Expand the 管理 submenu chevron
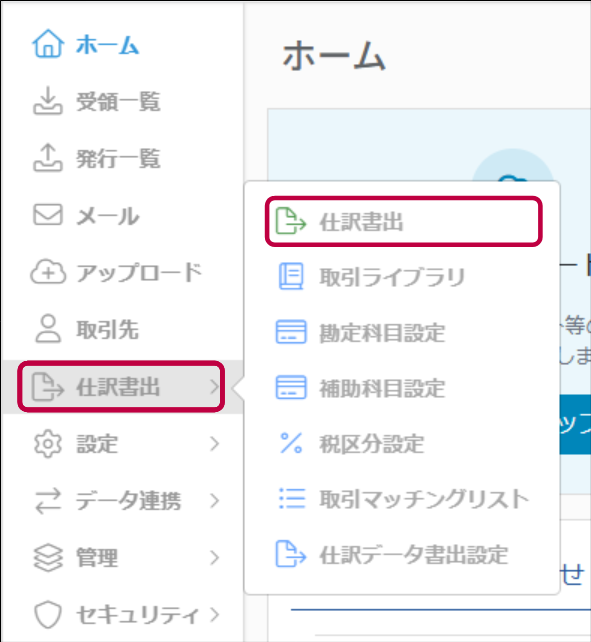The height and width of the screenshot is (642, 591). pyautogui.click(x=215, y=558)
